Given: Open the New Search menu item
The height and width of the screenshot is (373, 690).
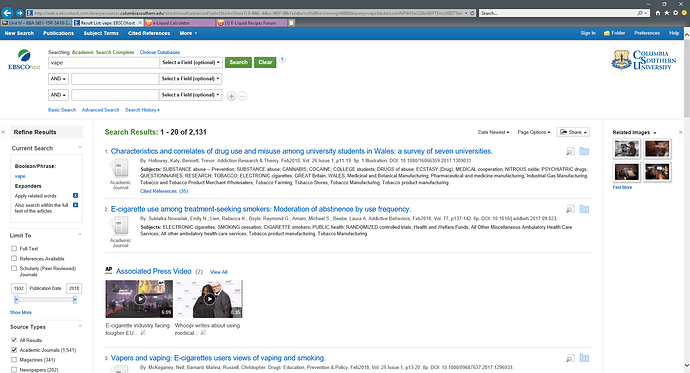Looking at the screenshot, I should point(19,33).
